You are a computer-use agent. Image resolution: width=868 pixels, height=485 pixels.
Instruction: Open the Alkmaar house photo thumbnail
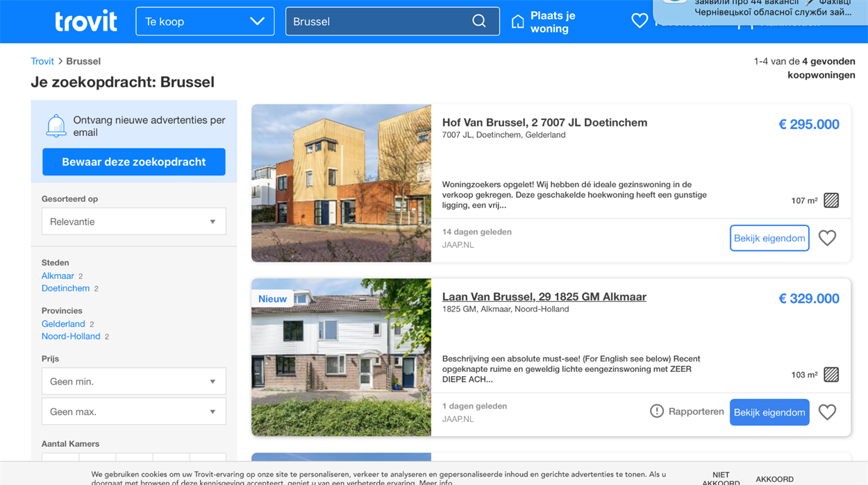point(341,357)
